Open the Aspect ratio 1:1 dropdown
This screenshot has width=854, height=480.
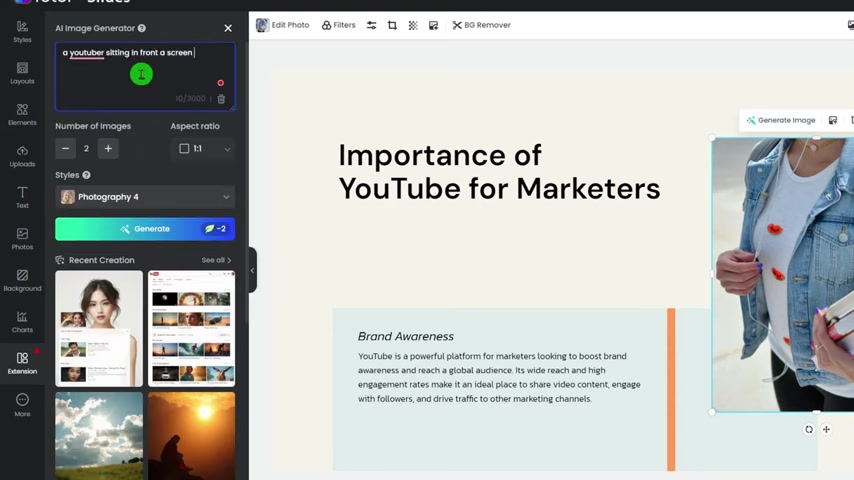click(x=204, y=148)
